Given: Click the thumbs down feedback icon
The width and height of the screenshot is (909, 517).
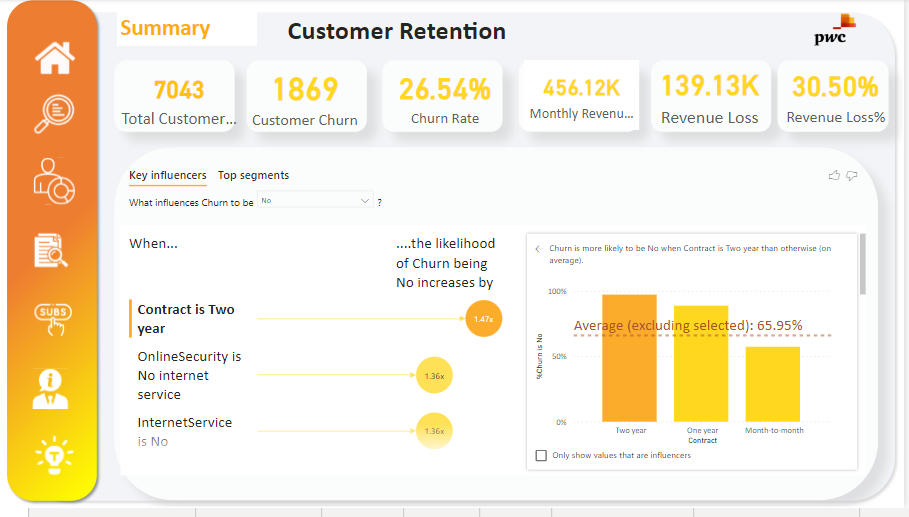Looking at the screenshot, I should click(852, 176).
